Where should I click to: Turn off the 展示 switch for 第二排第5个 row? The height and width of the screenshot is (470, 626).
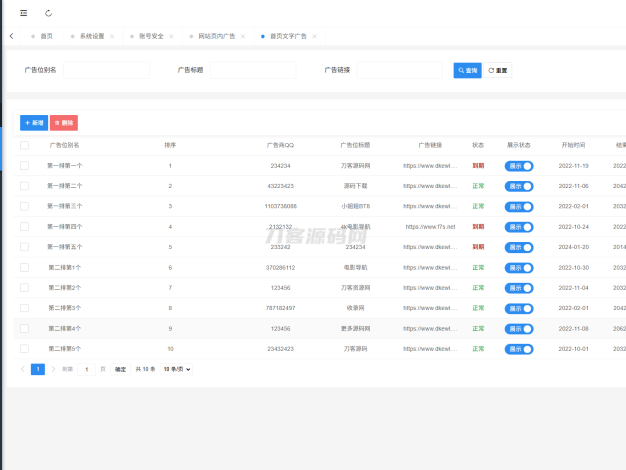(x=519, y=348)
